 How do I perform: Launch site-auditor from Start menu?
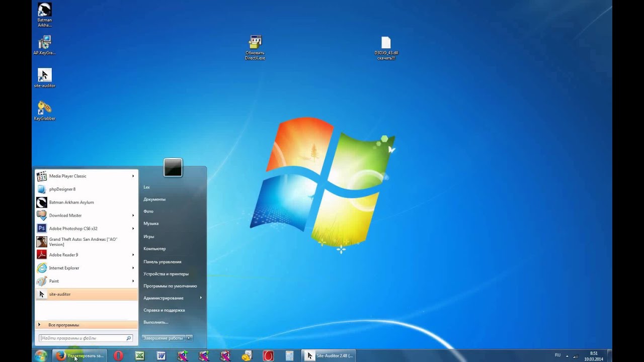click(x=86, y=294)
